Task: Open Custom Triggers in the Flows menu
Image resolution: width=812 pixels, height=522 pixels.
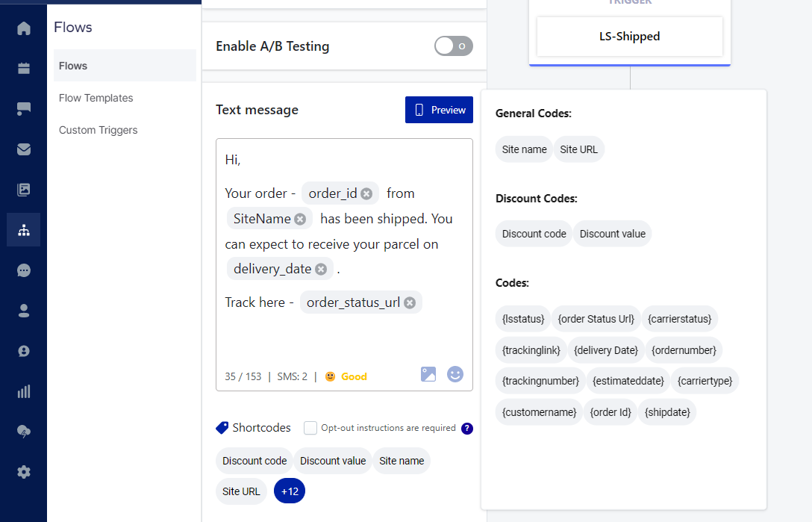Action: (99, 130)
